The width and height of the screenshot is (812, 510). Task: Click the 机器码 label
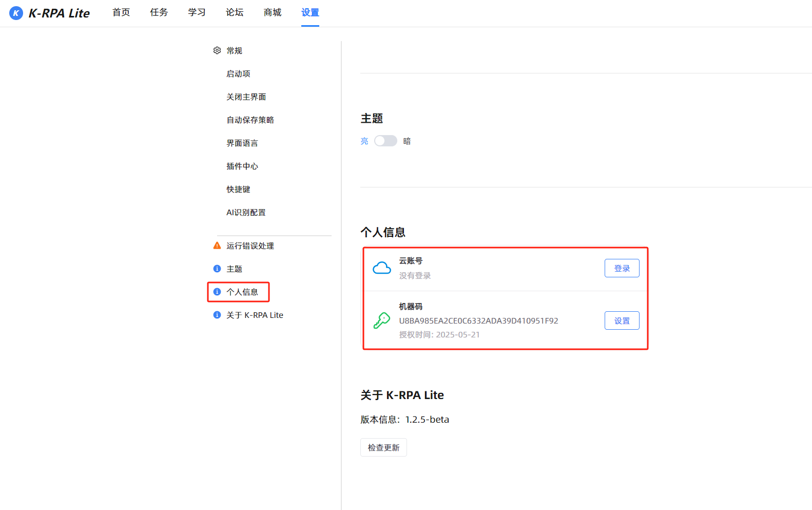[x=411, y=306]
